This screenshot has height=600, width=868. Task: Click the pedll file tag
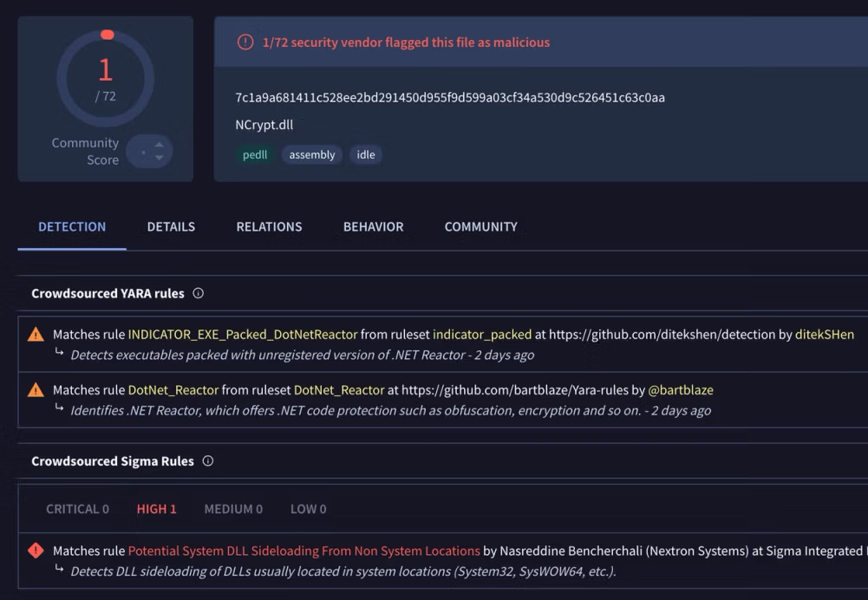(x=255, y=155)
